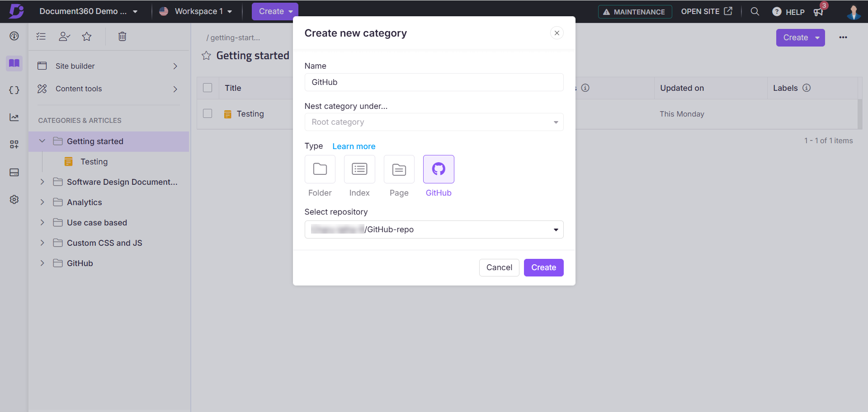Viewport: 868px width, 412px height.
Task: Open the dashboard icon in left rail
Action: point(14,36)
